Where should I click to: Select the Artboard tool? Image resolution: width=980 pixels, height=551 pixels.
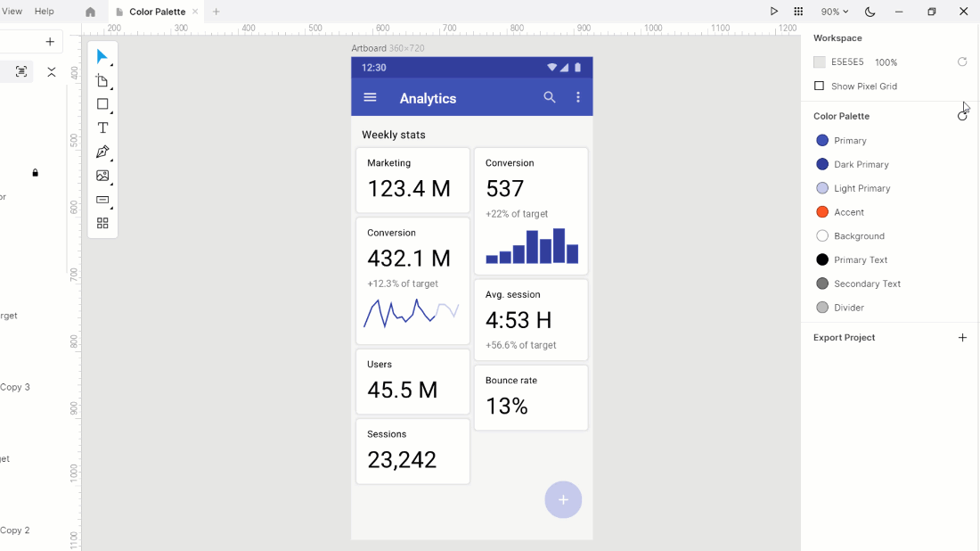pos(102,80)
